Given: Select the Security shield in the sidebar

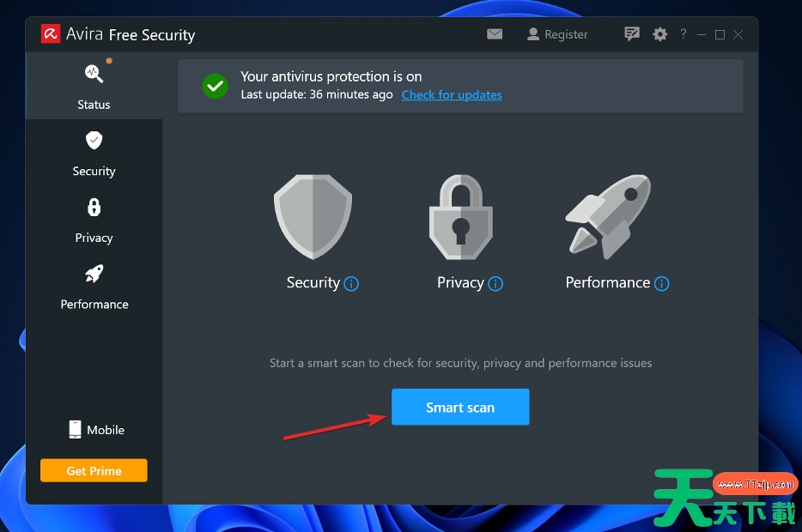Looking at the screenshot, I should [x=94, y=140].
